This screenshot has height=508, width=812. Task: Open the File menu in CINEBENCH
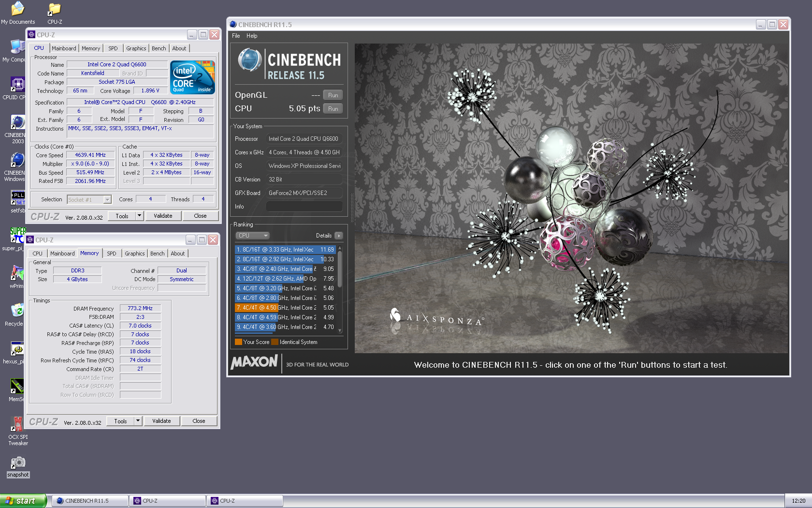click(236, 36)
